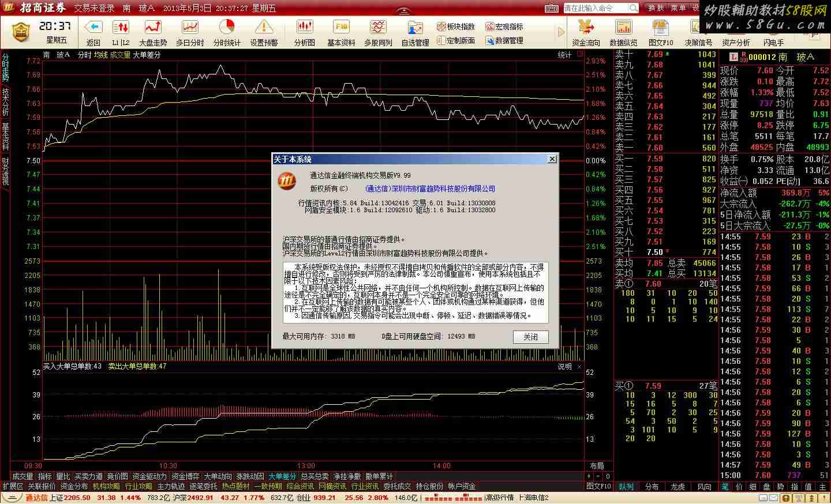Screen dimensions: 831x504
Task: Open the 深圳市财富趋势科技股份有限公司 link
Action: coord(431,189)
